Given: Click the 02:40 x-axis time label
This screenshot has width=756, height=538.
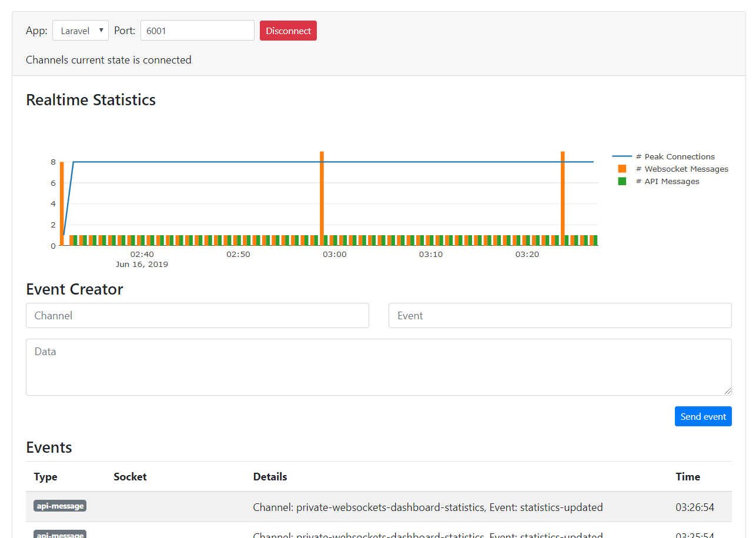Looking at the screenshot, I should tap(142, 255).
